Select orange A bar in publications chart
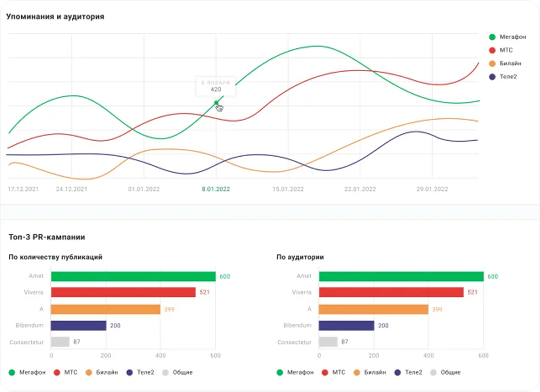Viewport: 540px width, 392px height. pyautogui.click(x=105, y=309)
